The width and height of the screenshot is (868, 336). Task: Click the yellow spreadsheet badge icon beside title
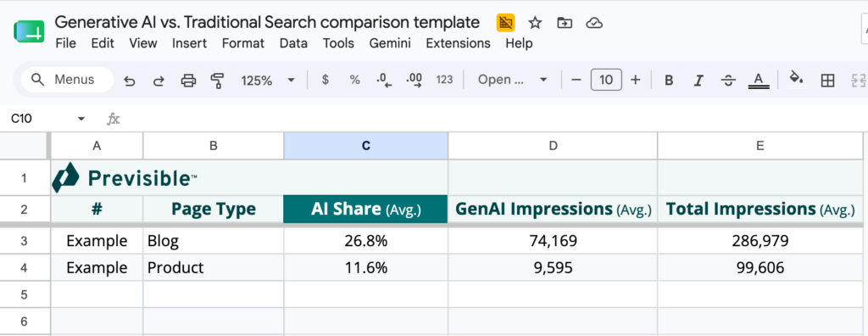tap(505, 23)
